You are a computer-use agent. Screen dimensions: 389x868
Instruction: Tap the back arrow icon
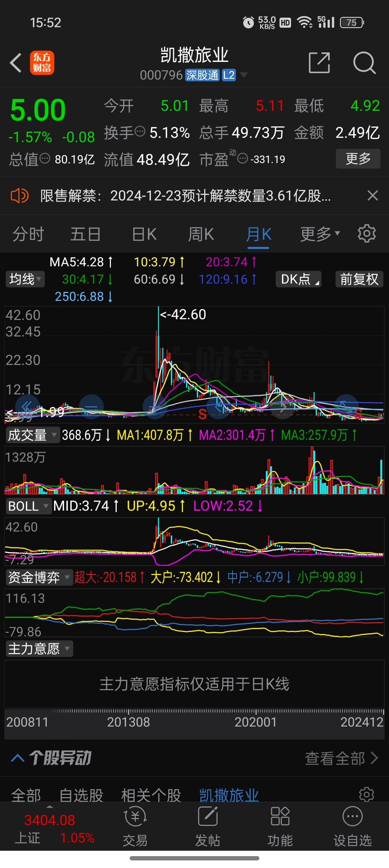16,63
